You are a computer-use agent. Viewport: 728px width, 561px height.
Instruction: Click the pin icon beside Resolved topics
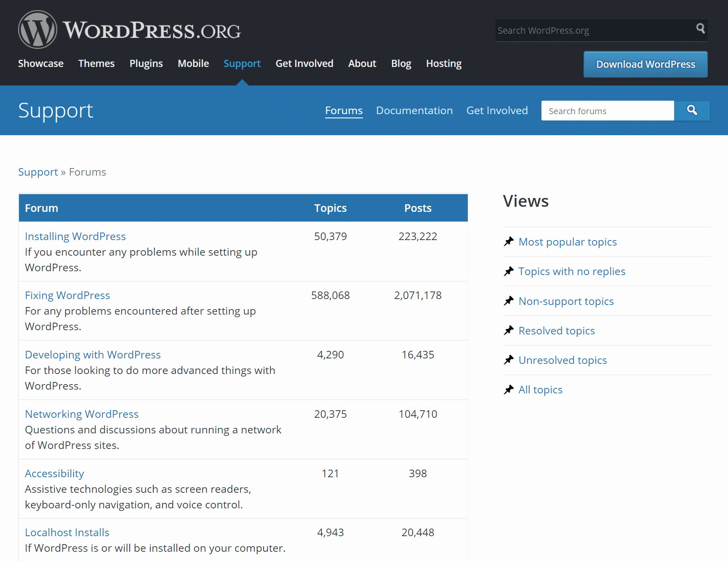509,330
